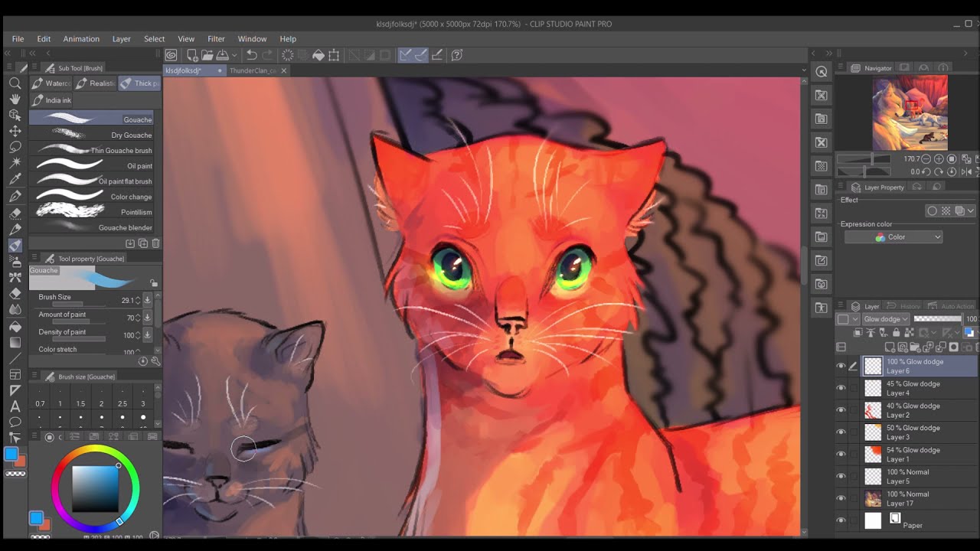This screenshot has width=980, height=551.
Task: Collapse the left palette dock arrows
Action: tap(9, 54)
